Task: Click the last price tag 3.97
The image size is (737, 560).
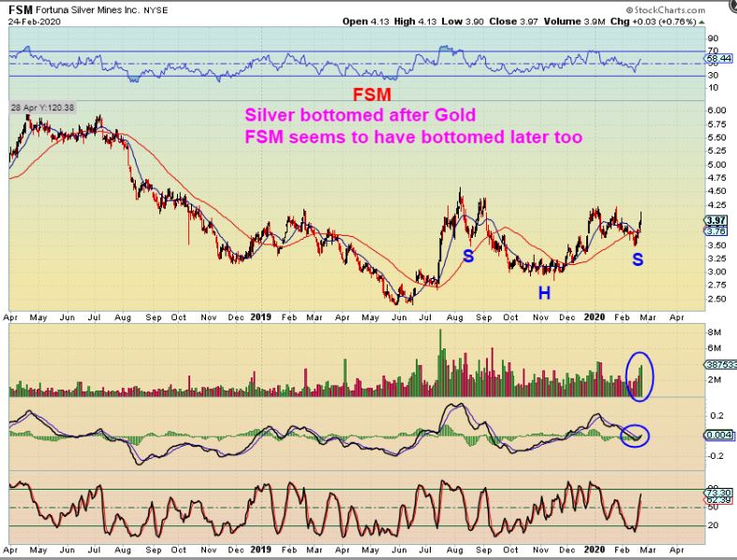Action: click(715, 220)
